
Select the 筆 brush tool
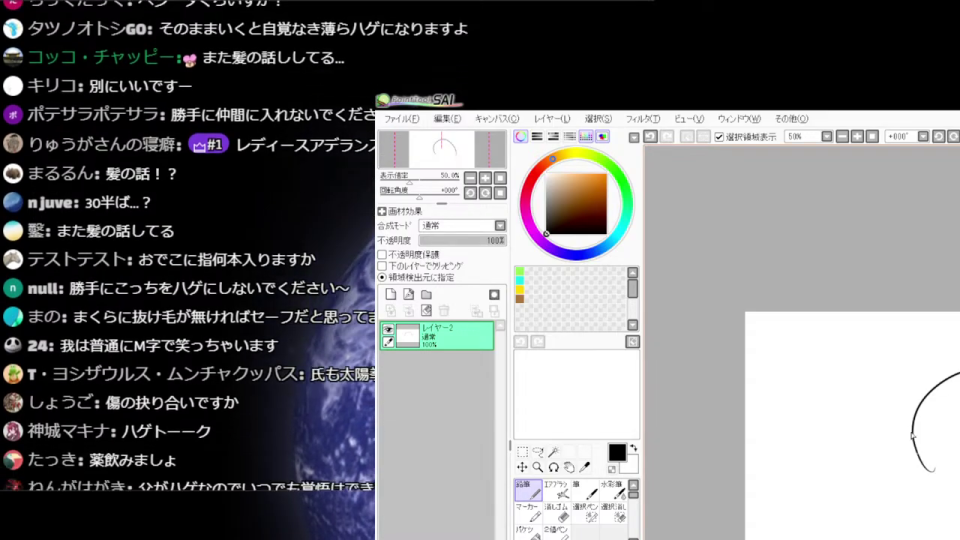click(585, 490)
